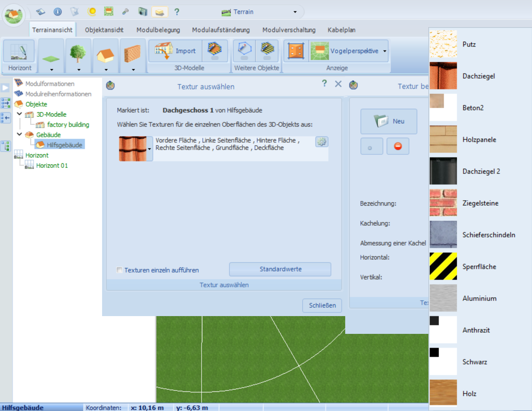Select 'factory building' in the tree
The image size is (532, 411).
(68, 125)
